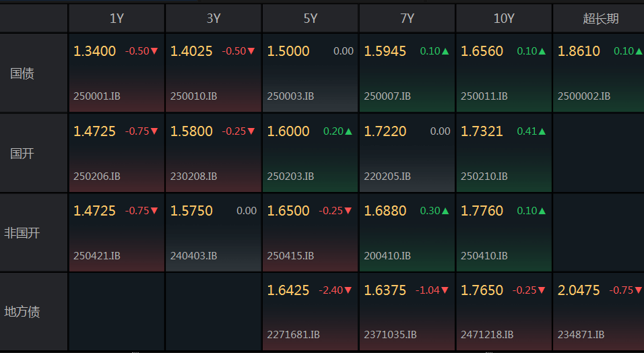Click the green up arrow beside 0.41 in 国开 10Y

pyautogui.click(x=542, y=131)
